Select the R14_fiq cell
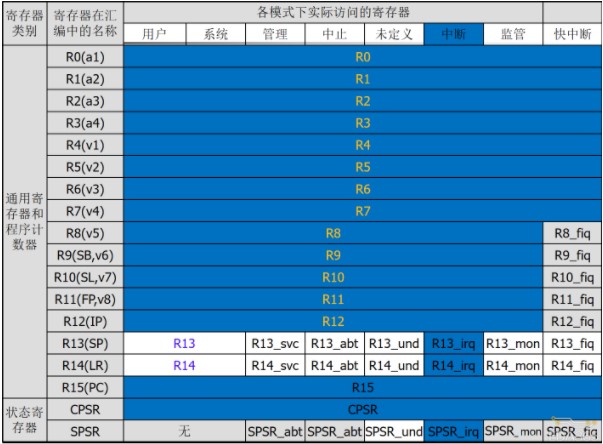603x444 pixels. point(572,365)
